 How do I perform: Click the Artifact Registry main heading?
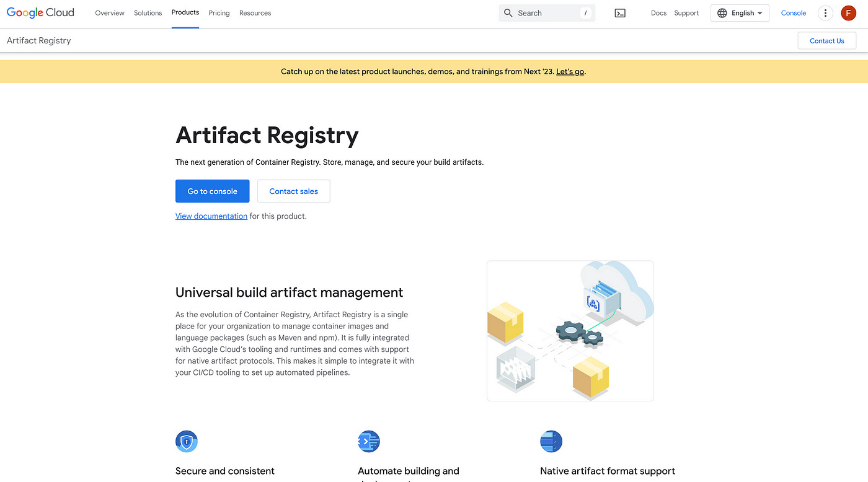[x=267, y=135]
